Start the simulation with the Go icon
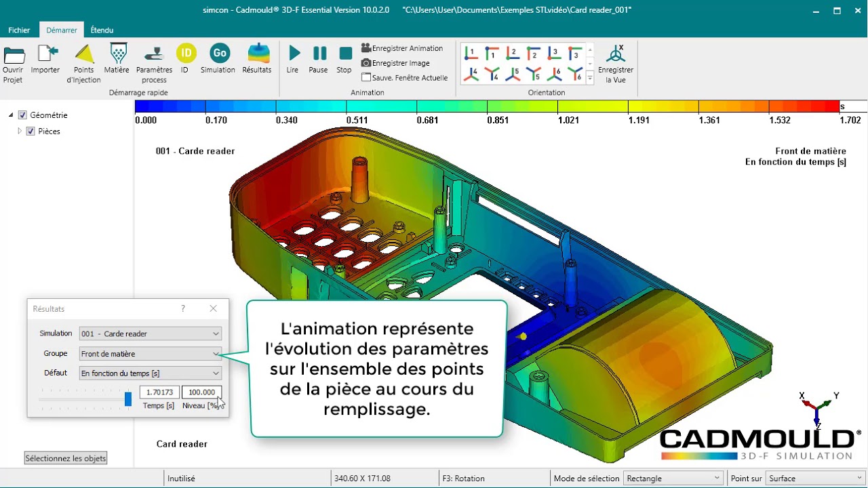868x488 pixels. tap(219, 53)
